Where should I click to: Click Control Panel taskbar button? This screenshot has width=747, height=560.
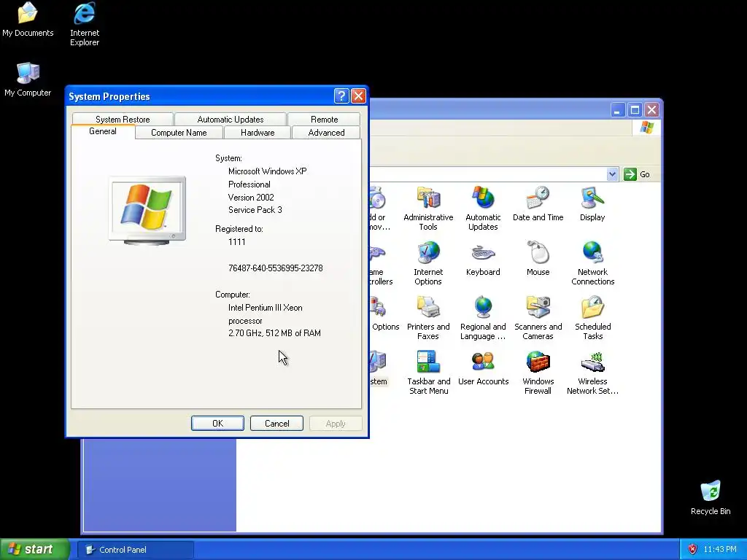[136, 550]
